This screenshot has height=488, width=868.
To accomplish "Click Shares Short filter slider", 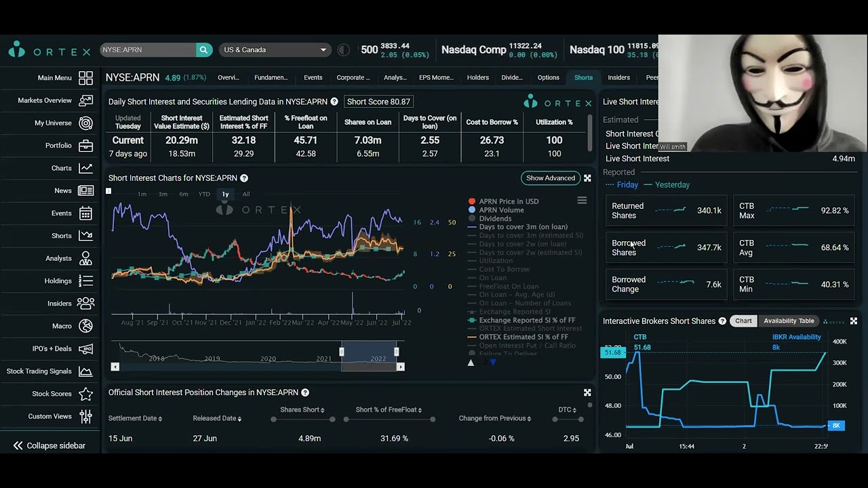I will (302, 420).
